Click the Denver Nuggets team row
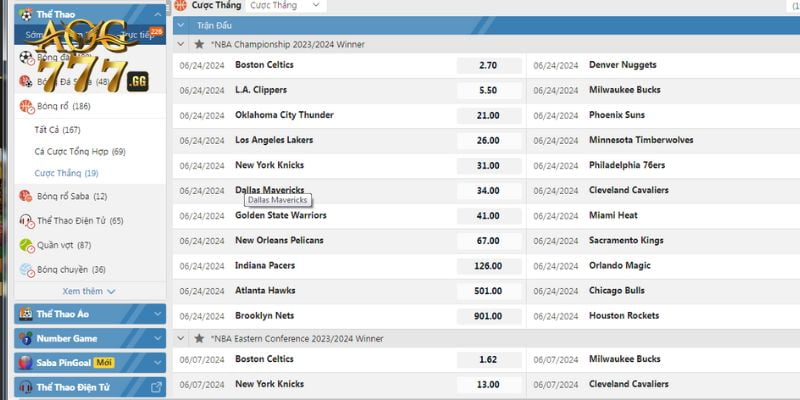 (623, 65)
